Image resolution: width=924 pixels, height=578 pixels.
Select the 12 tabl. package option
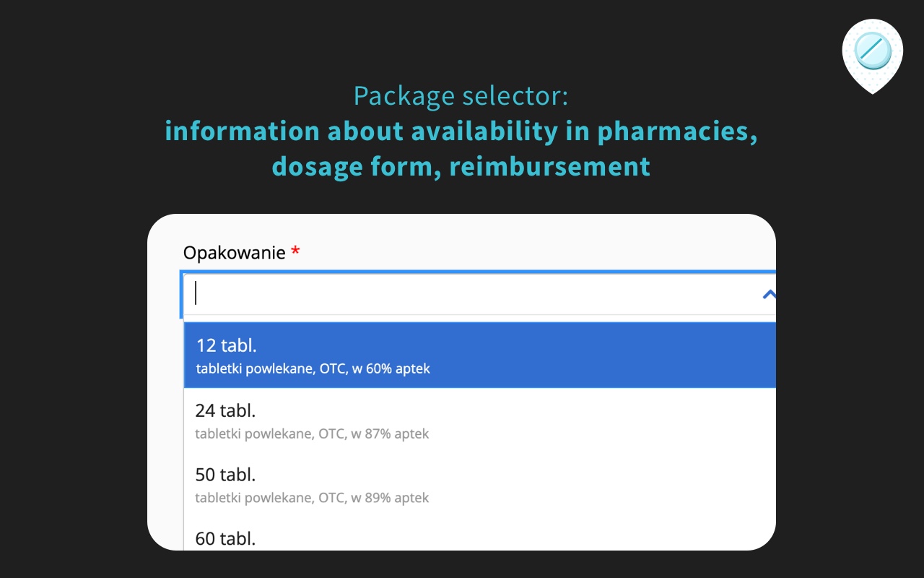(x=226, y=345)
